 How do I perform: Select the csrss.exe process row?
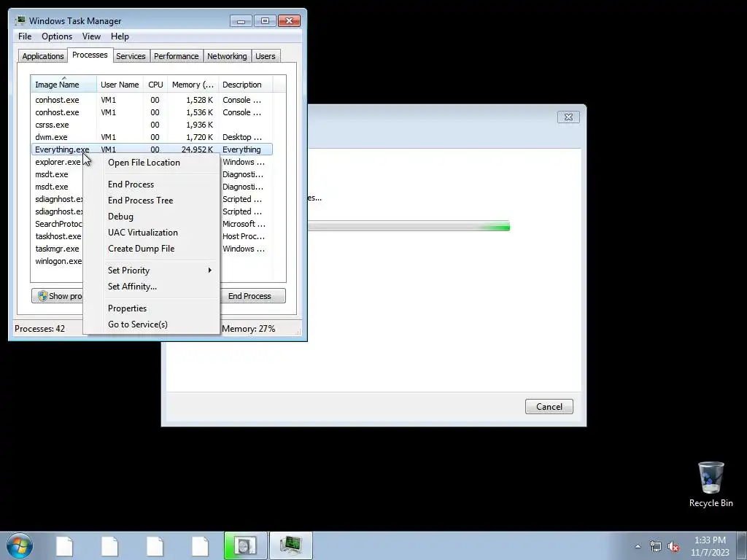pos(152,125)
